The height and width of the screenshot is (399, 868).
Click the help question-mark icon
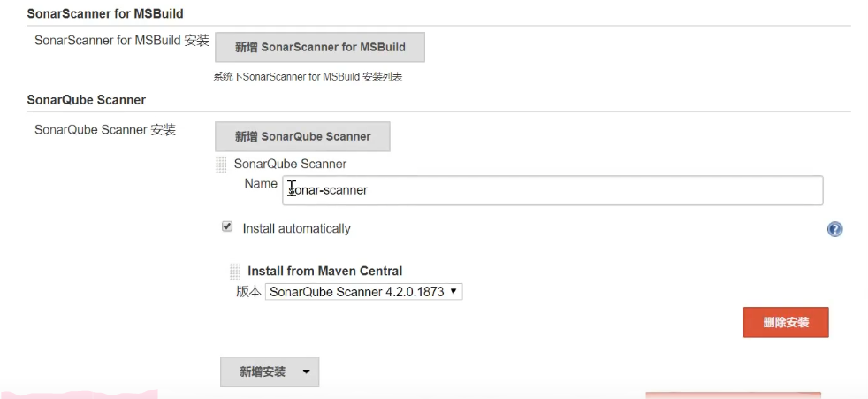[x=834, y=229]
